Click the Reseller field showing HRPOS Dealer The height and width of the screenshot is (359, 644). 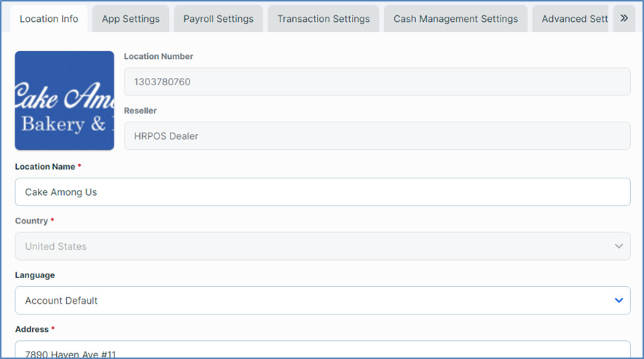click(x=377, y=135)
